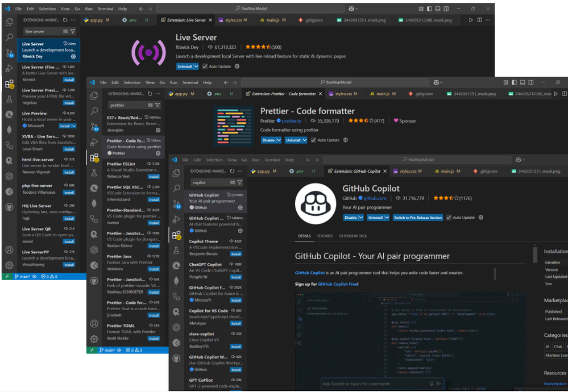Image resolution: width=568 pixels, height=392 pixels.
Task: Open the Explorer icon in the leftmost activity bar
Action: (x=10, y=22)
